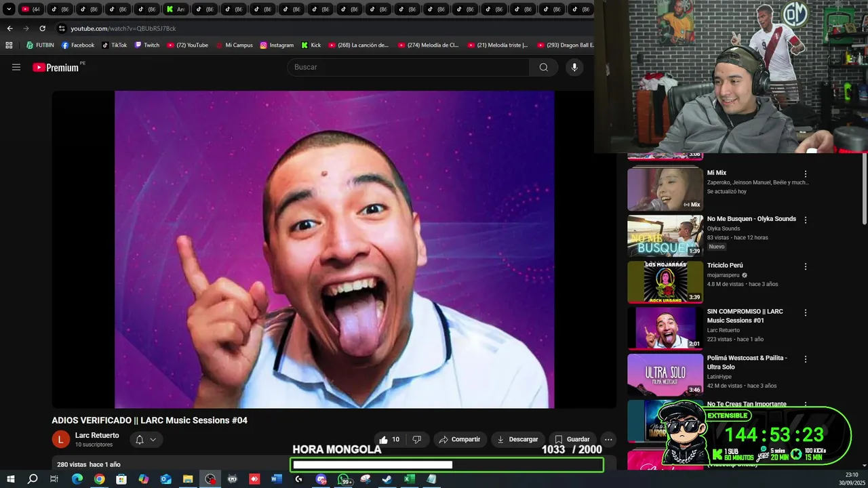Click the Descargar download button
The width and height of the screenshot is (868, 488).
517,439
